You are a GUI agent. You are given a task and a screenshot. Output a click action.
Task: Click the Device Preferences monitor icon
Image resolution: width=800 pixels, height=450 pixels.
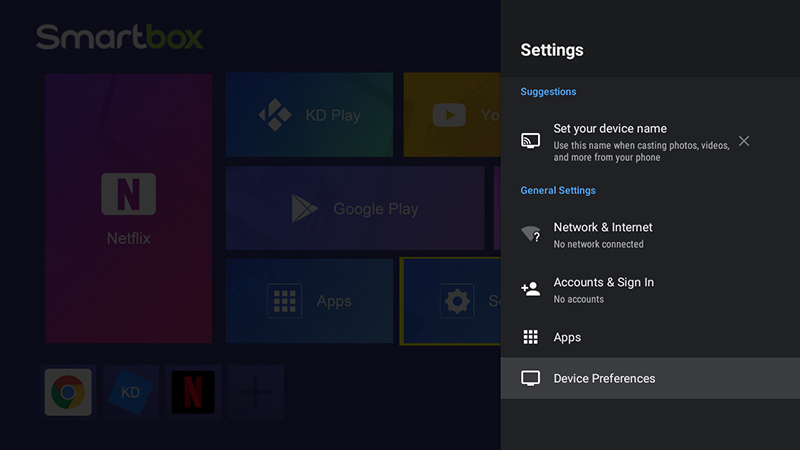pyautogui.click(x=531, y=378)
